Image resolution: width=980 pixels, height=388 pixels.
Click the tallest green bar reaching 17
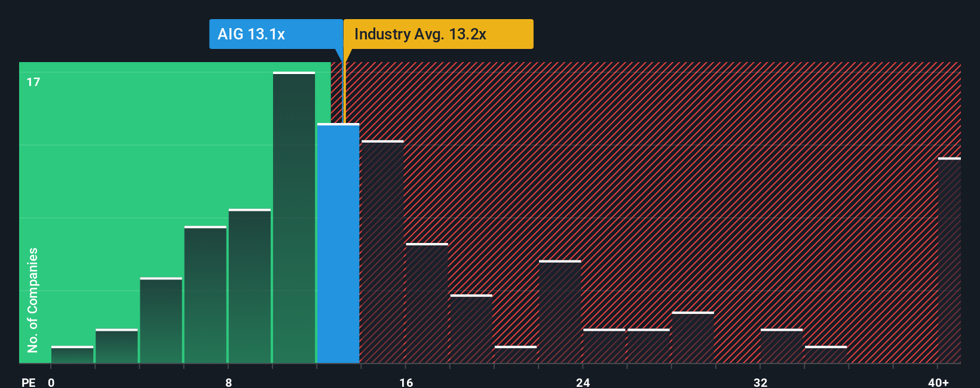[x=294, y=218]
